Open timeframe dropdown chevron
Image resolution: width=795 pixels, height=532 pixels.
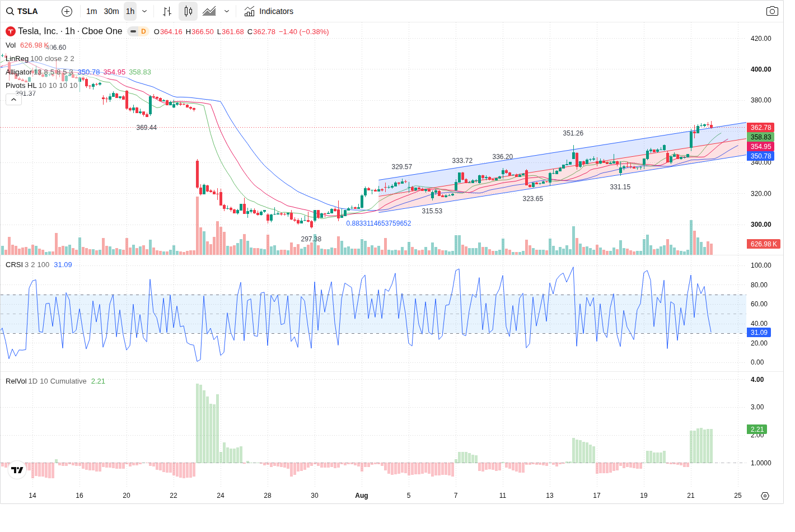pos(144,11)
